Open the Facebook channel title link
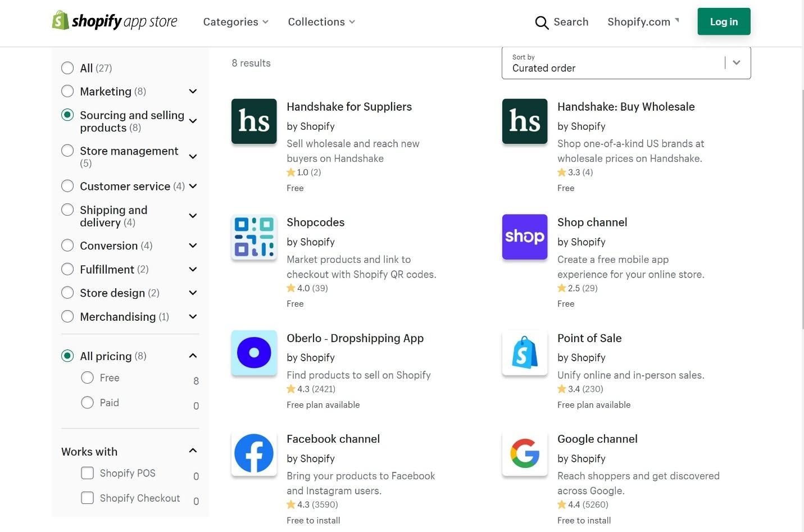 click(333, 439)
